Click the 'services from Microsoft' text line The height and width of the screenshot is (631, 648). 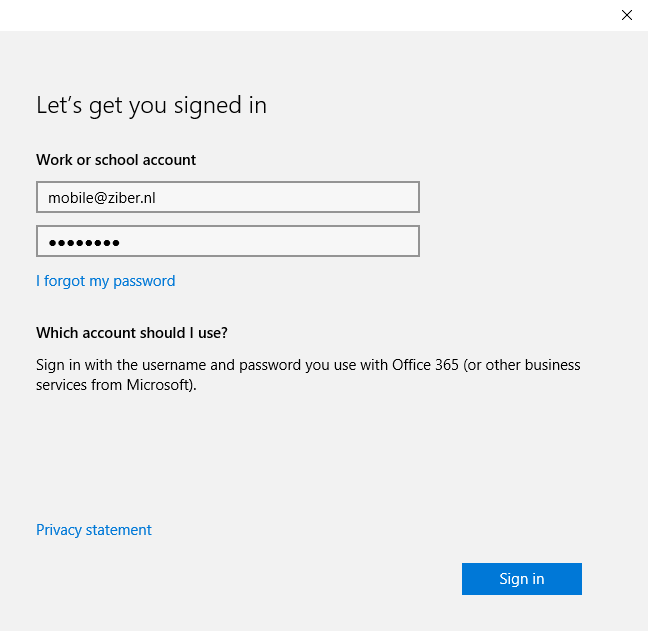click(x=116, y=385)
